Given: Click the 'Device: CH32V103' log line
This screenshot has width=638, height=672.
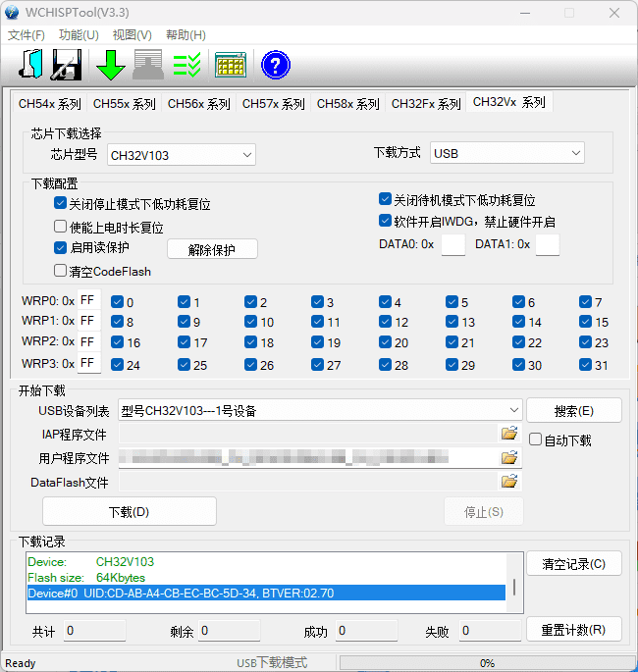Looking at the screenshot, I should (90, 561).
